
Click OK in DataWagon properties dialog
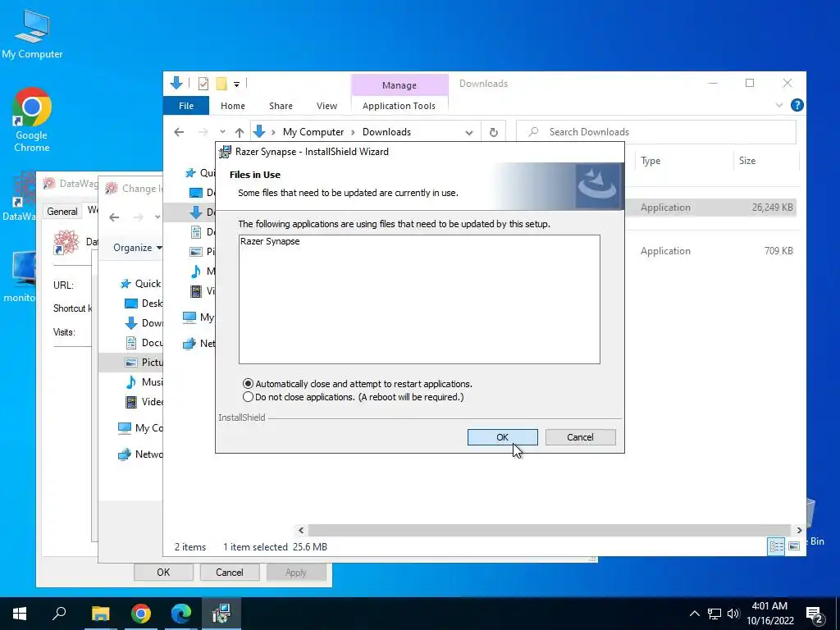[163, 572]
